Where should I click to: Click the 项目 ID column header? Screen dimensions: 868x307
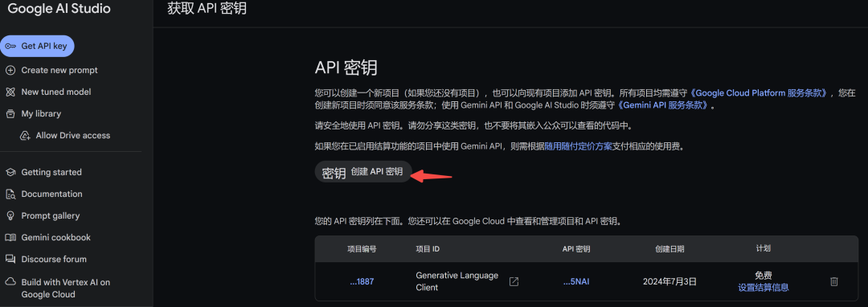pos(428,249)
